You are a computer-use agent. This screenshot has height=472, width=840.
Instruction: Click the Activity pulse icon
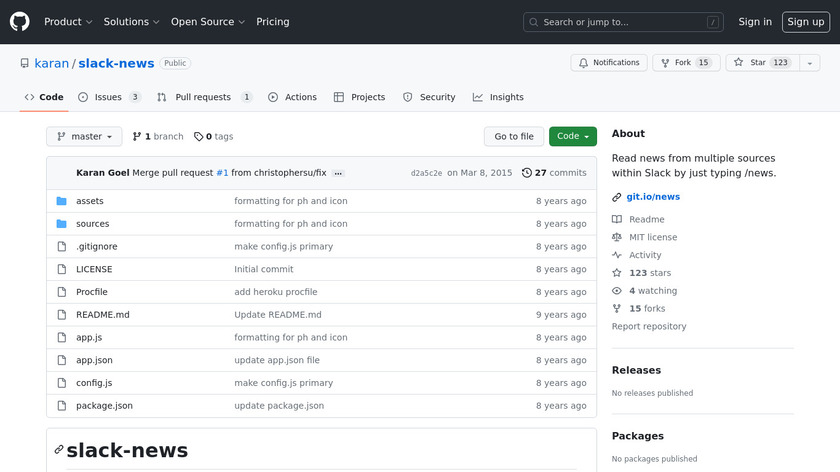click(x=617, y=255)
